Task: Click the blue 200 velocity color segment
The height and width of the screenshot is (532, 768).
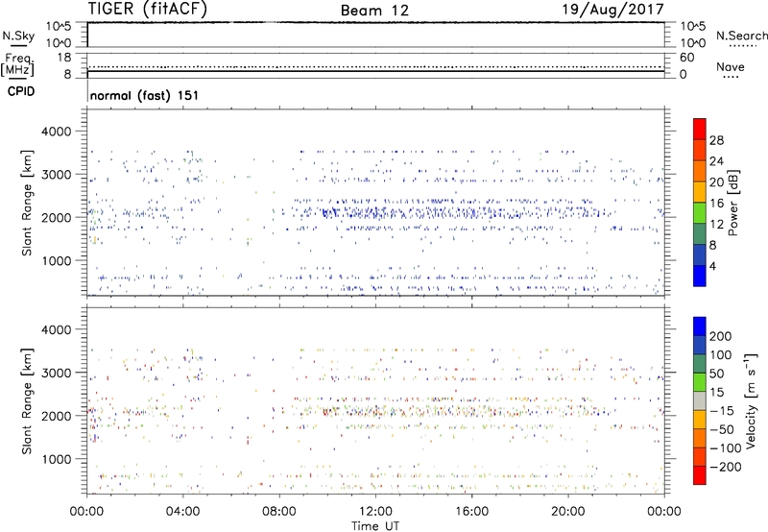Action: [x=700, y=326]
